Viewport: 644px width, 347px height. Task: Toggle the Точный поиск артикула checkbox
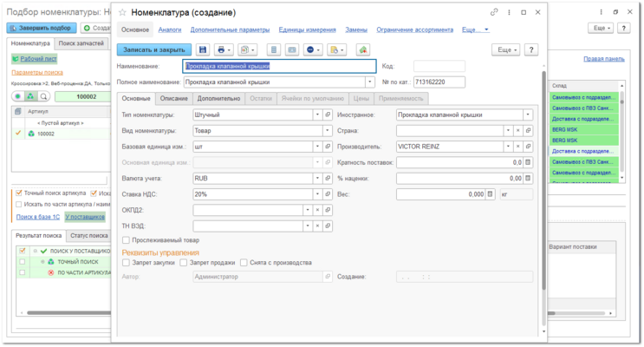tap(18, 193)
